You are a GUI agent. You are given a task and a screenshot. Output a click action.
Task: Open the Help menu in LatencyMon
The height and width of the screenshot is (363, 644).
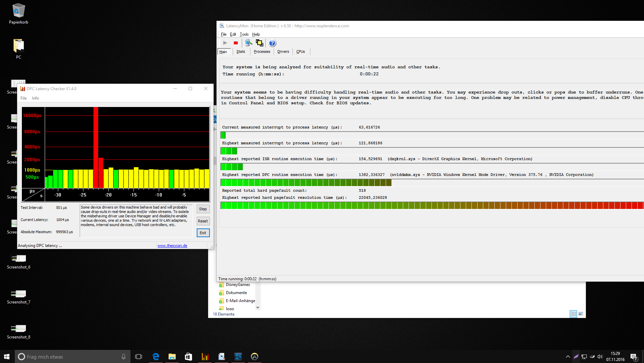(x=256, y=34)
